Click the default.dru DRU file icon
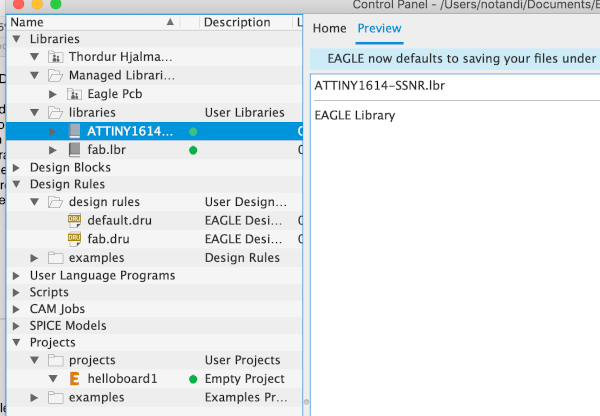600x416 pixels. 74,220
